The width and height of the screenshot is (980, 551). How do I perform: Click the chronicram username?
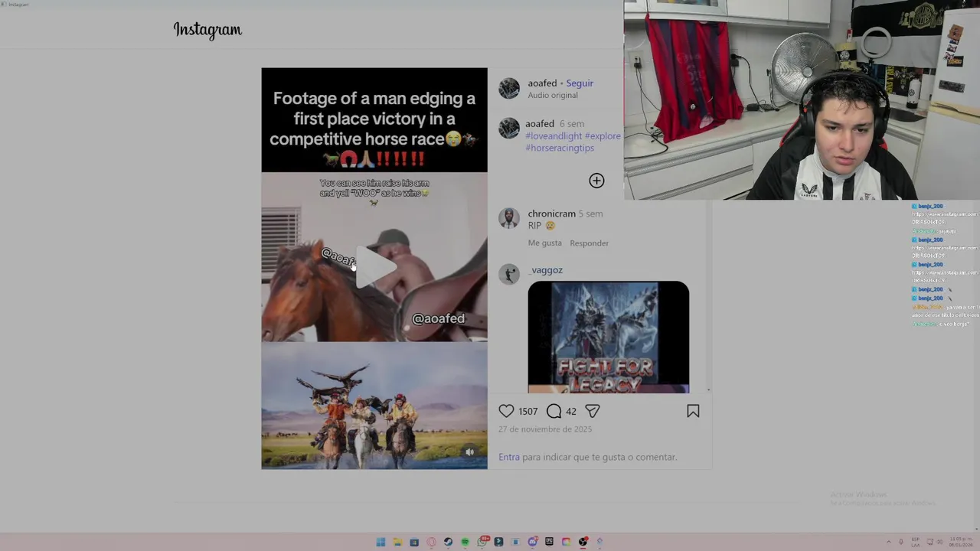tap(551, 214)
